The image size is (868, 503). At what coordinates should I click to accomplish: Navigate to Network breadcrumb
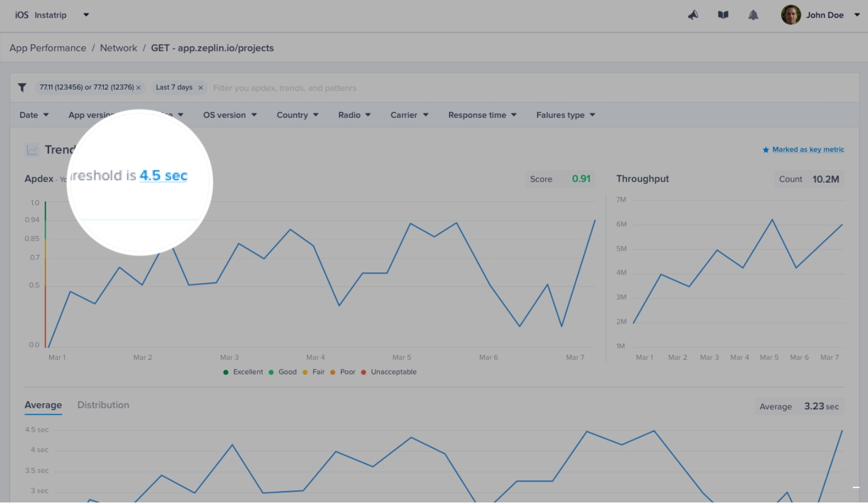[119, 48]
